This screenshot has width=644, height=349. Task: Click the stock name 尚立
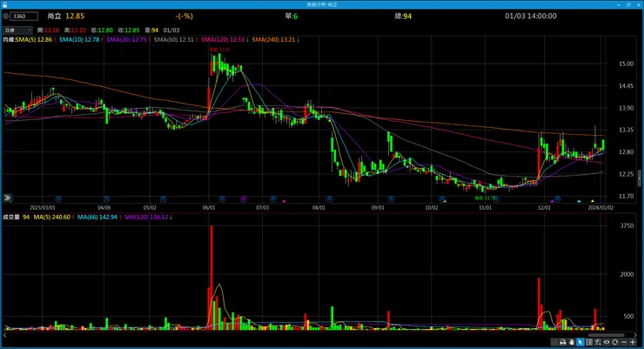click(54, 16)
